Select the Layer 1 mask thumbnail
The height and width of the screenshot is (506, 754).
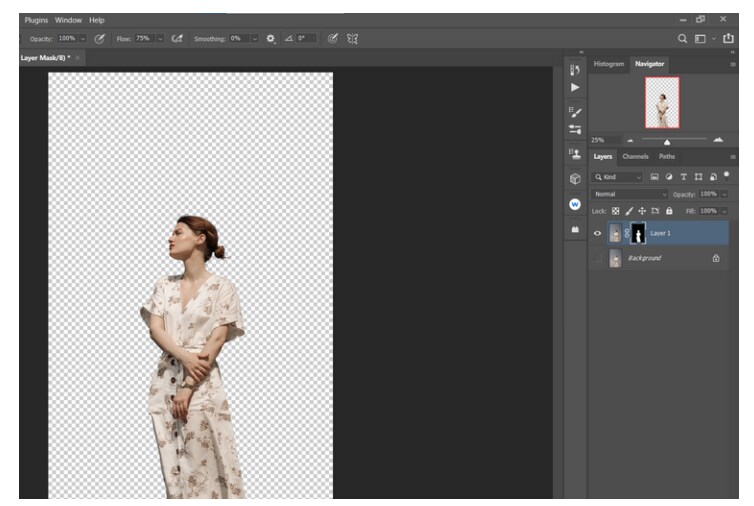(637, 233)
